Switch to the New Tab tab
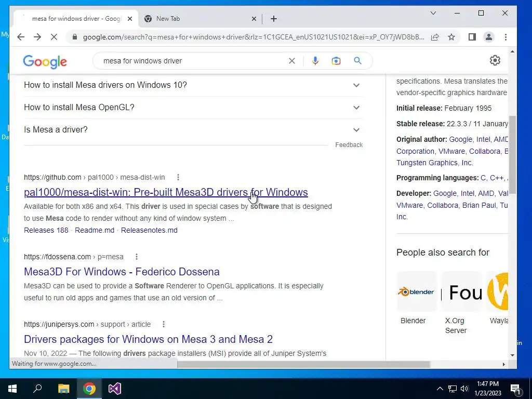This screenshot has height=399, width=532. [x=200, y=19]
